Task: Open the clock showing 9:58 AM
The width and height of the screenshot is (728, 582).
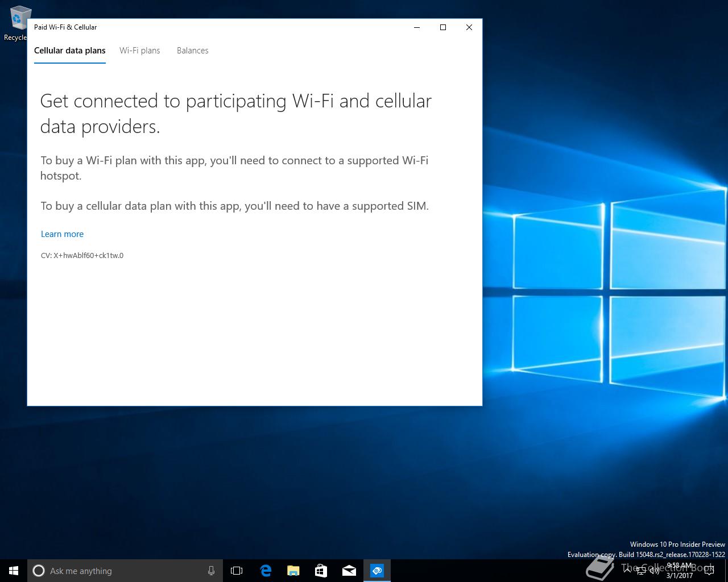Action: point(680,571)
